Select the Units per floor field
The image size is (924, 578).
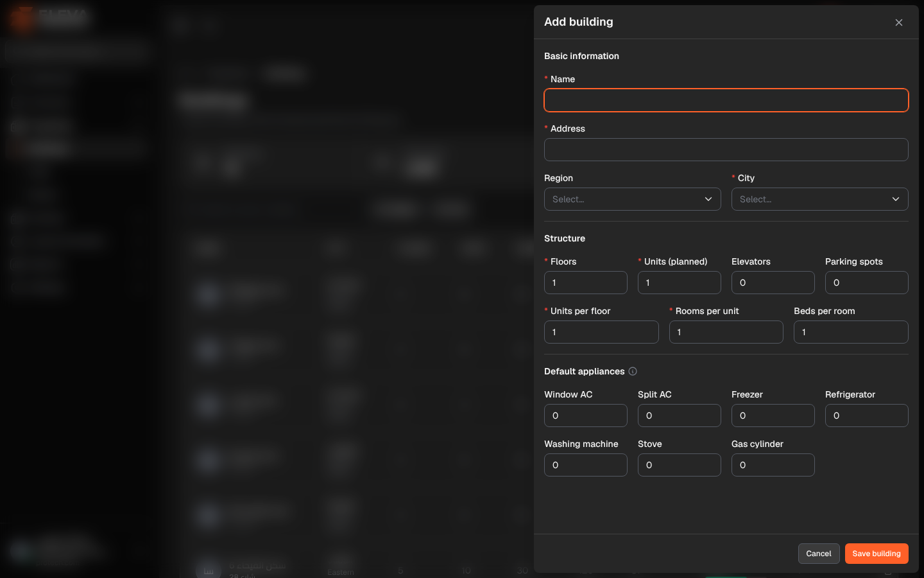tap(601, 332)
